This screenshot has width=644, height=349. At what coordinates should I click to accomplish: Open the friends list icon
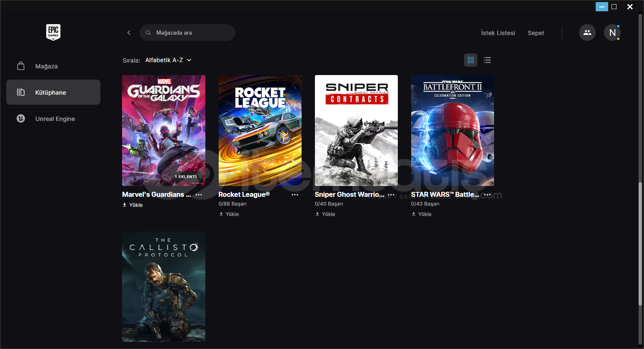pyautogui.click(x=587, y=33)
